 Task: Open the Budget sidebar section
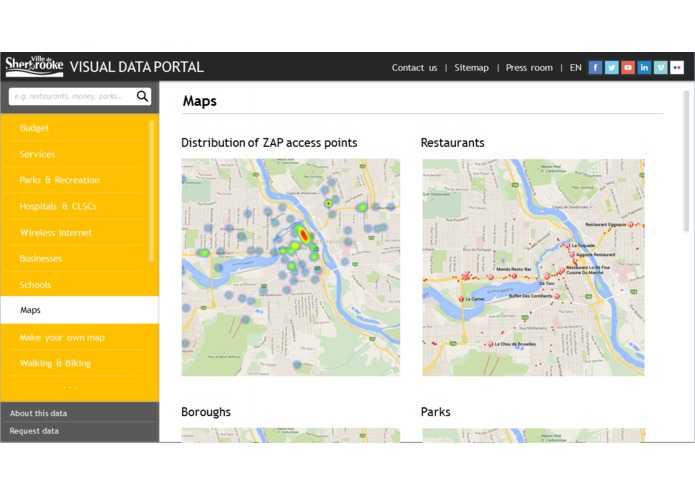click(34, 128)
